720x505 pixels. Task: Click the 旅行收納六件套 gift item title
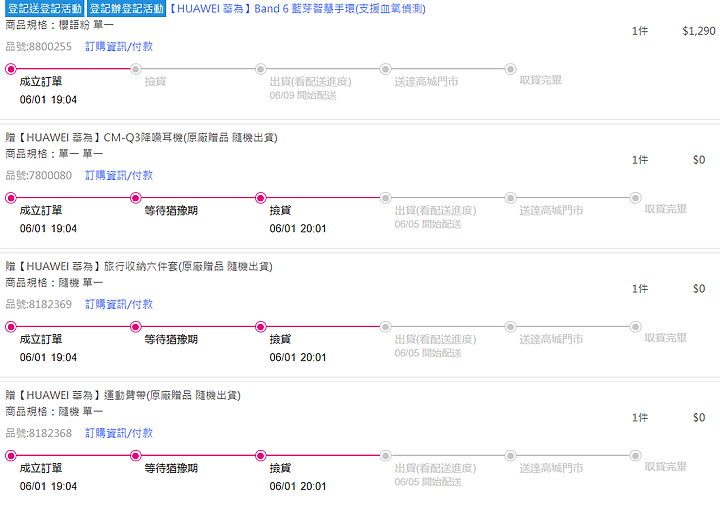[x=139, y=267]
